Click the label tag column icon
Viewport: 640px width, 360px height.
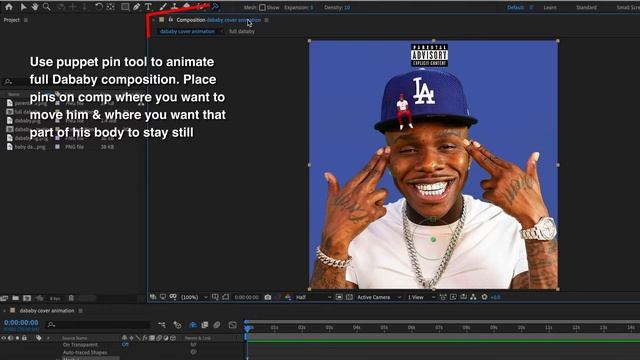coord(39,338)
